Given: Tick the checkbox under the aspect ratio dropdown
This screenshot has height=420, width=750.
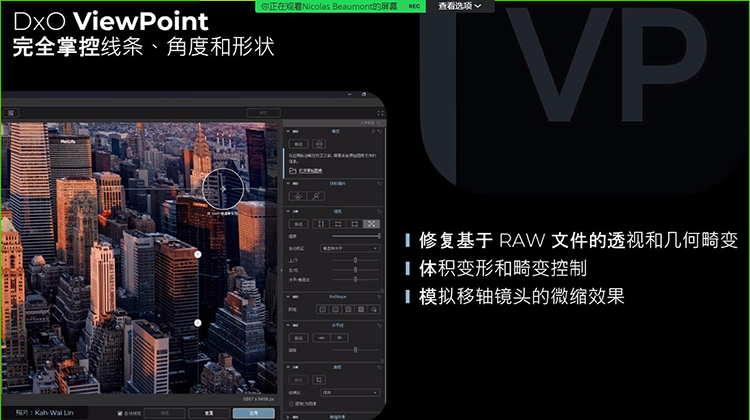Looking at the screenshot, I should pos(291,404).
